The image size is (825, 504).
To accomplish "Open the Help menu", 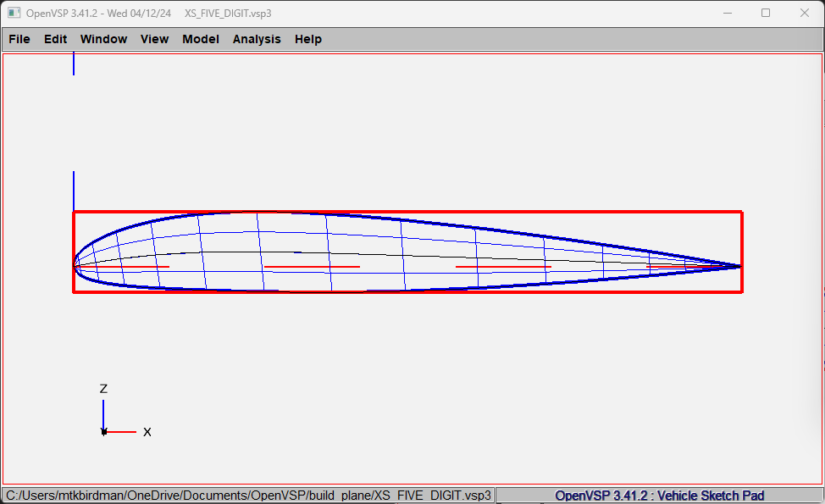I will [x=307, y=39].
